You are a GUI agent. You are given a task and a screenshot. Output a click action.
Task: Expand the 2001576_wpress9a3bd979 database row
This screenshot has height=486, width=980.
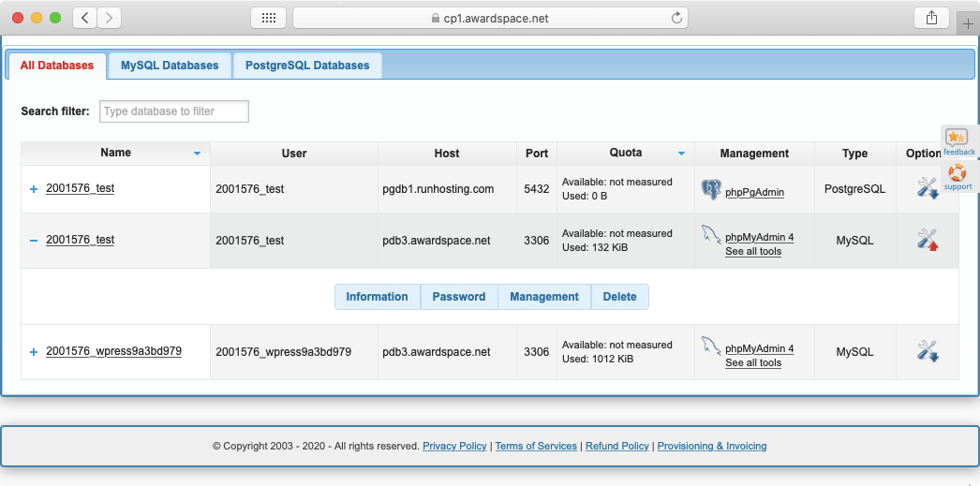(x=34, y=352)
